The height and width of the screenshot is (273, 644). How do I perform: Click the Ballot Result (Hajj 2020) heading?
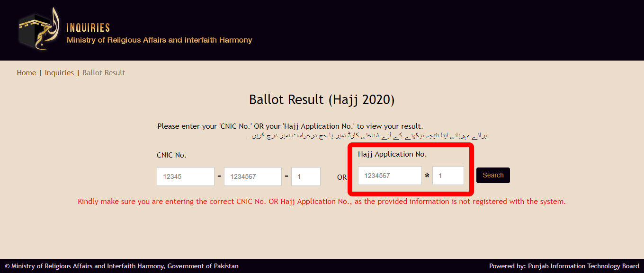click(x=322, y=100)
